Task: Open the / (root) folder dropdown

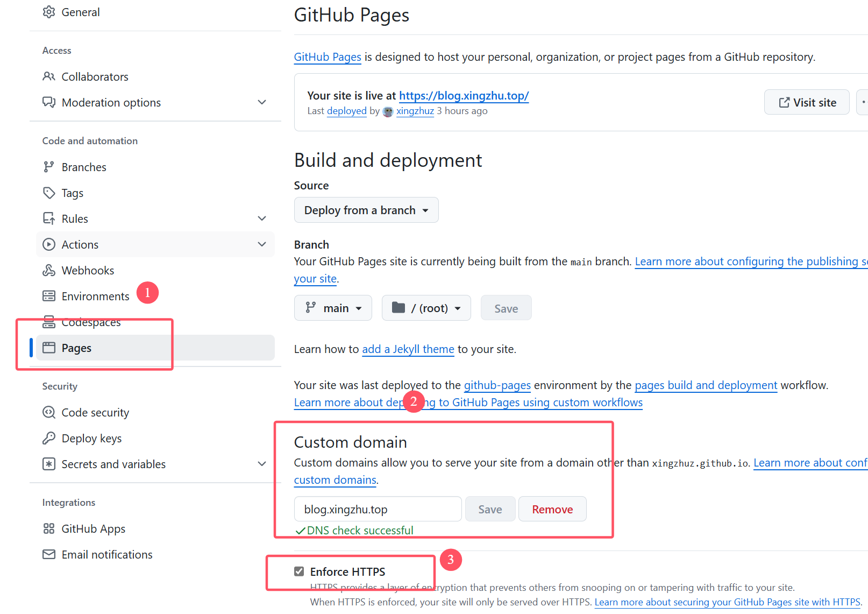Action: [426, 308]
